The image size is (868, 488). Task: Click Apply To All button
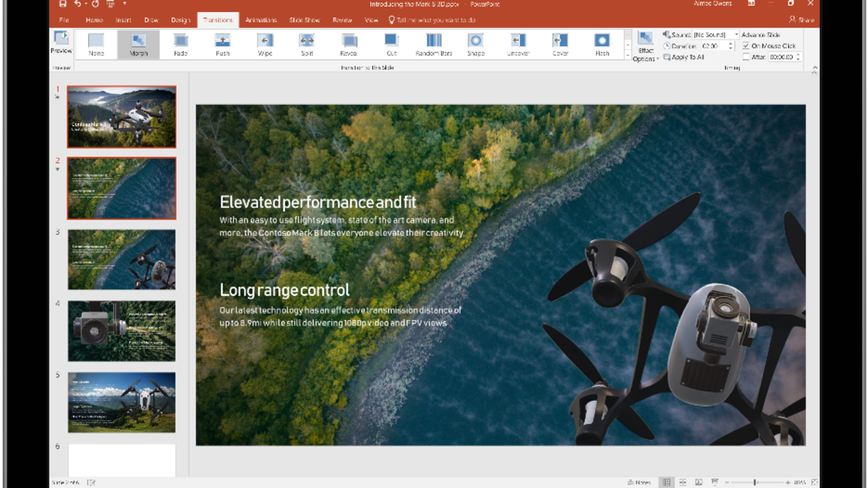pos(684,58)
